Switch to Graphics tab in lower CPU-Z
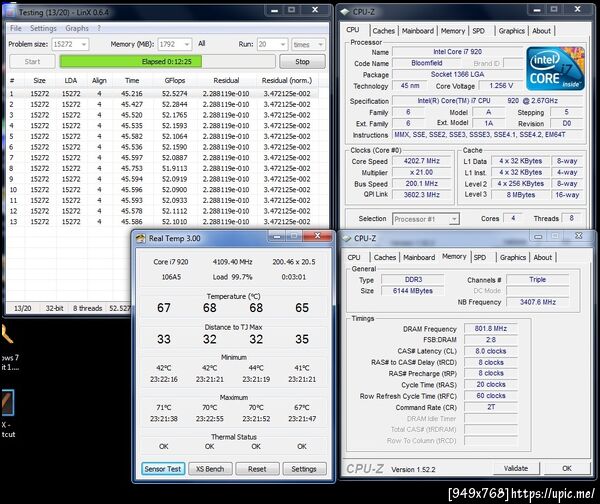600x504 pixels. click(x=513, y=258)
